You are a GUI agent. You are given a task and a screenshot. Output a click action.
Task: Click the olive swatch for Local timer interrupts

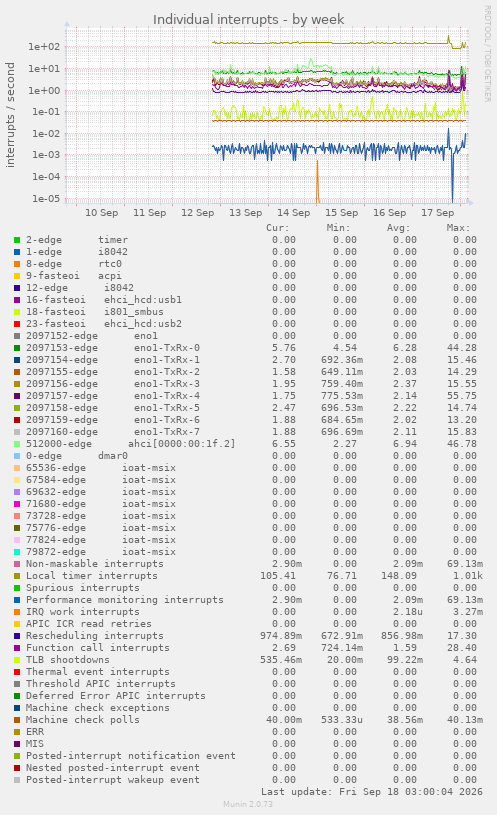click(17, 576)
